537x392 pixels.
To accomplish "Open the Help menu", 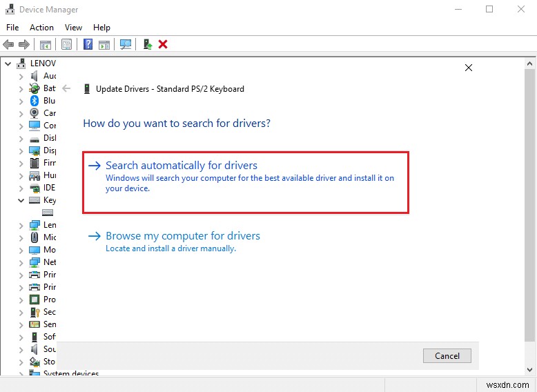I will click(x=101, y=28).
